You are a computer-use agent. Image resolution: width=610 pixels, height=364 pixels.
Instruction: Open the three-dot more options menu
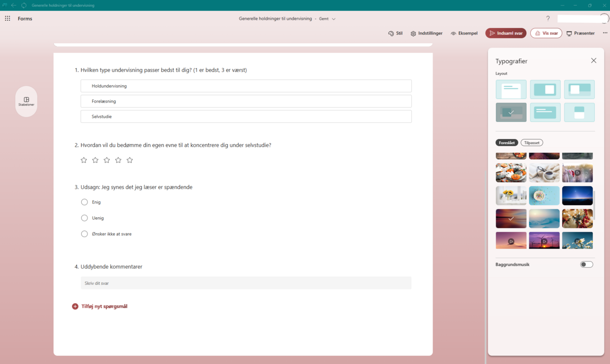(x=605, y=33)
